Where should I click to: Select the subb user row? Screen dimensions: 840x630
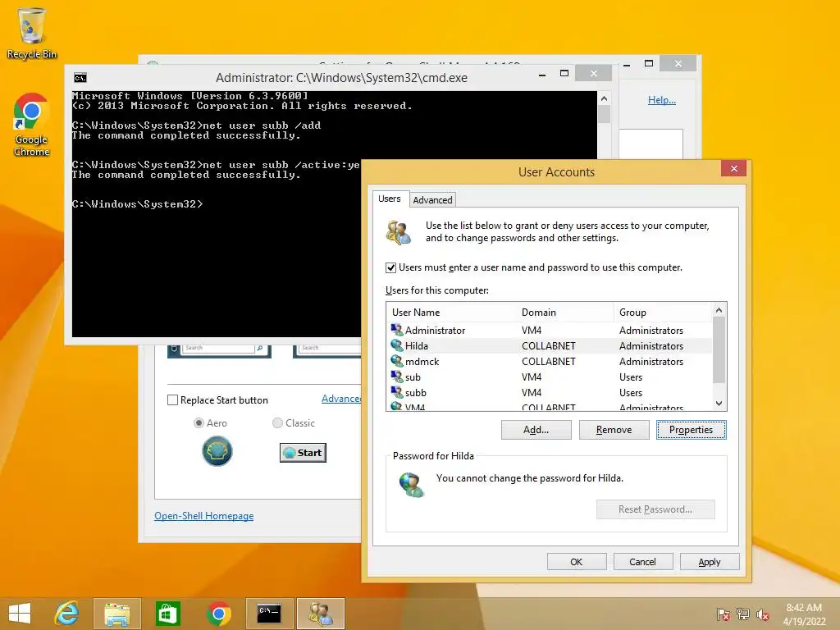(x=549, y=392)
